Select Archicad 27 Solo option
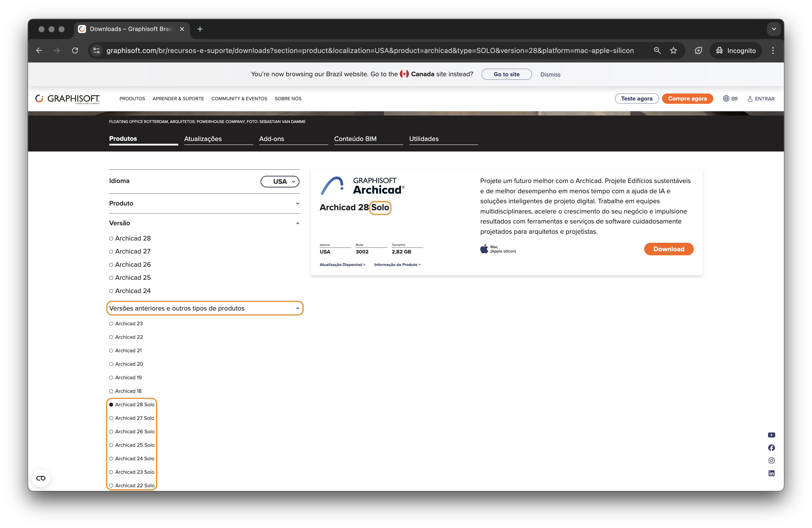The height and width of the screenshot is (528, 812). tap(132, 418)
